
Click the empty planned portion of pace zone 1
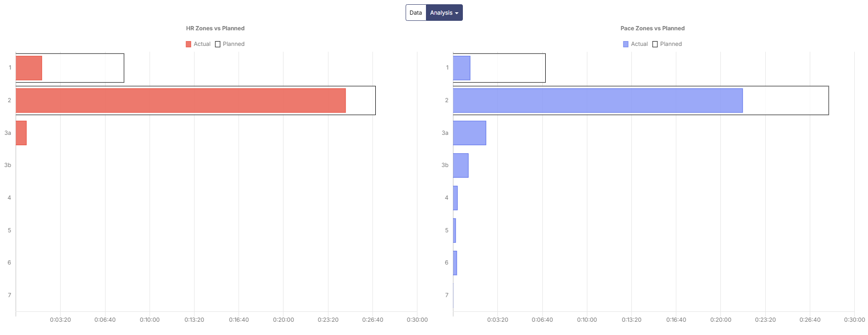coord(507,68)
